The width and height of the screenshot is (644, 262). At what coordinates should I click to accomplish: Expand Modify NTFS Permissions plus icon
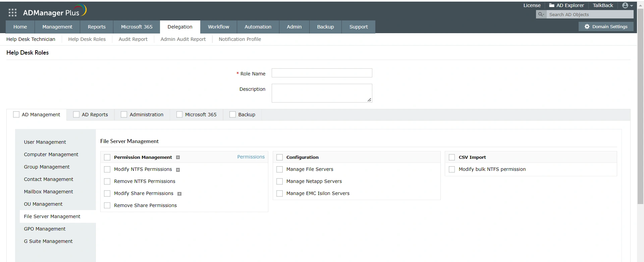[x=178, y=170]
